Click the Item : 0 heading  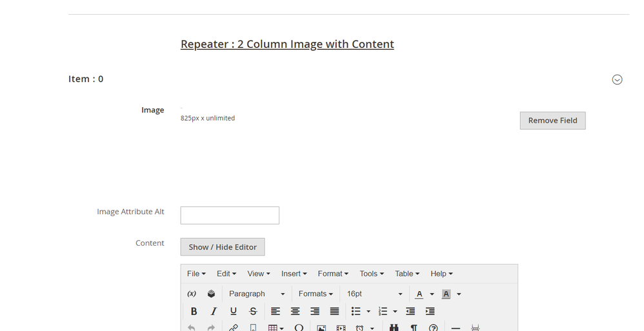pos(86,79)
